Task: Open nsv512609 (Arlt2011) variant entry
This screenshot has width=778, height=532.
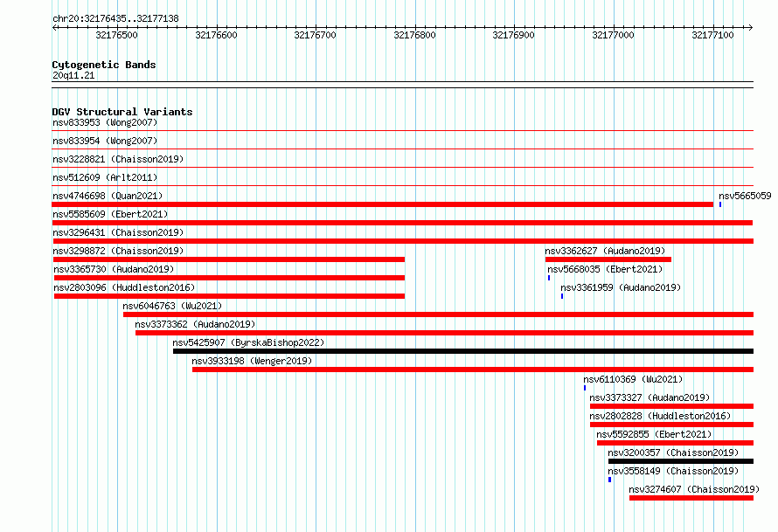Action: [105, 177]
